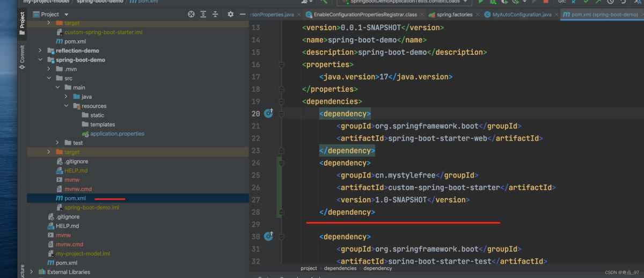The image size is (644, 278).
Task: Click the Collapse All icon in Project panel
Action: point(215,14)
